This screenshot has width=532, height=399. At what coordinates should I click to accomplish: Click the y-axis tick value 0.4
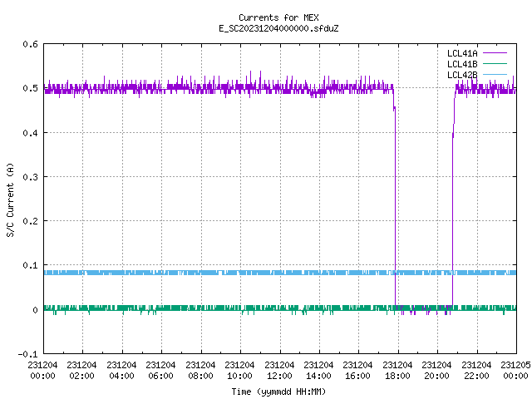pos(30,133)
